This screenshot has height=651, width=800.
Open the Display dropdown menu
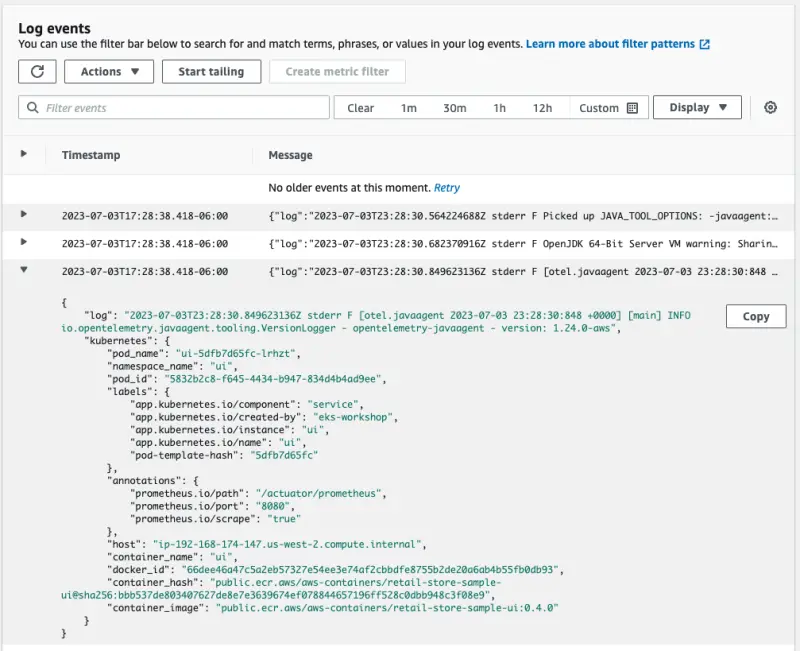(x=697, y=108)
